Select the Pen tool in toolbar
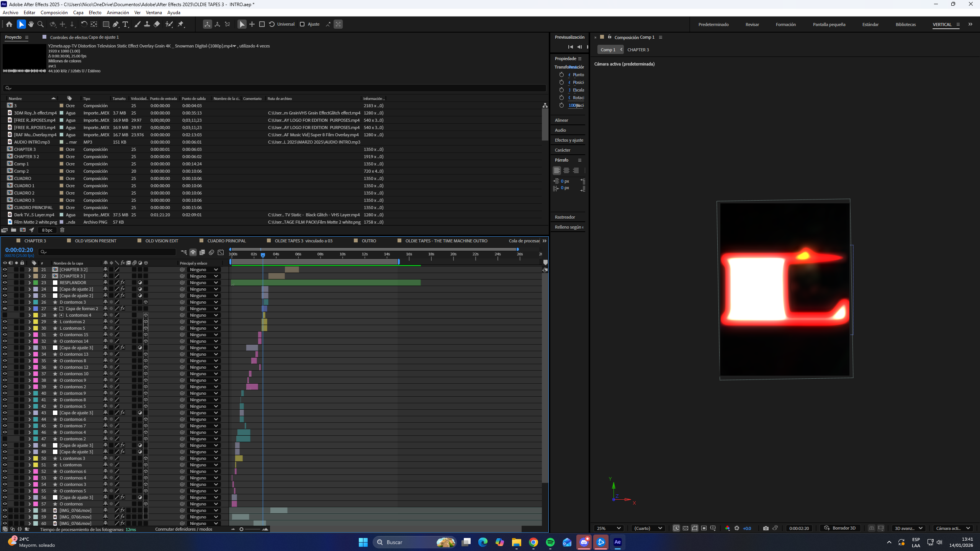 (x=116, y=24)
